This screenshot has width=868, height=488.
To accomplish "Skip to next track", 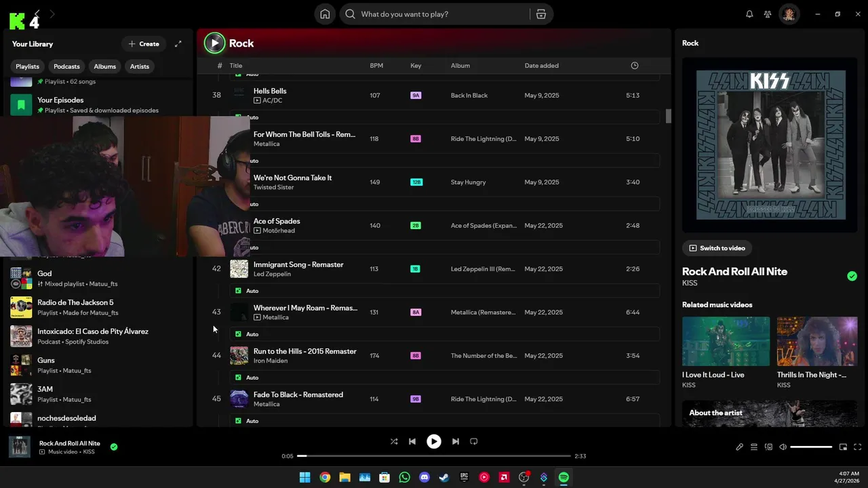I will 456,441.
